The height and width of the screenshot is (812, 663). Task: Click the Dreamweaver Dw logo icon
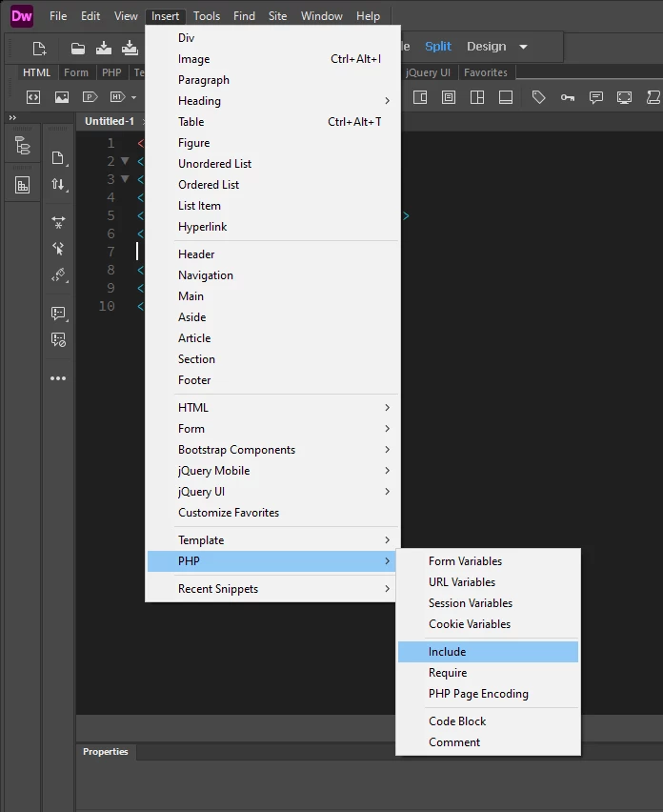tap(22, 16)
